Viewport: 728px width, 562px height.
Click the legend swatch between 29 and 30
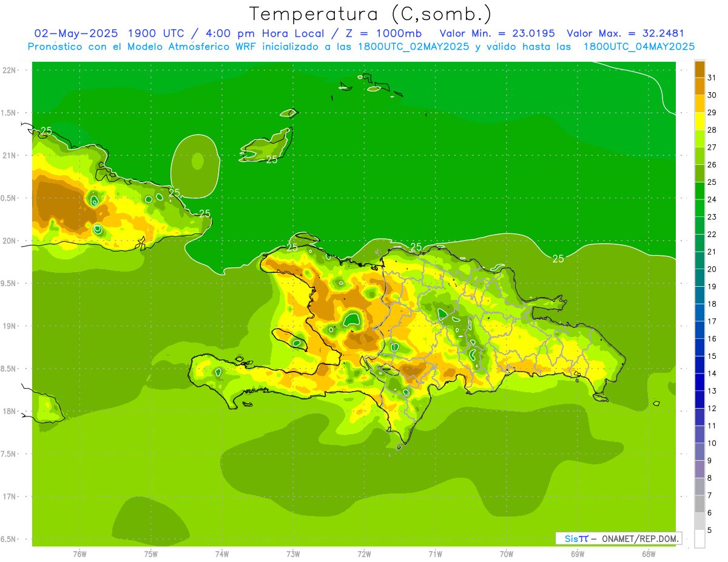pyautogui.click(x=699, y=104)
